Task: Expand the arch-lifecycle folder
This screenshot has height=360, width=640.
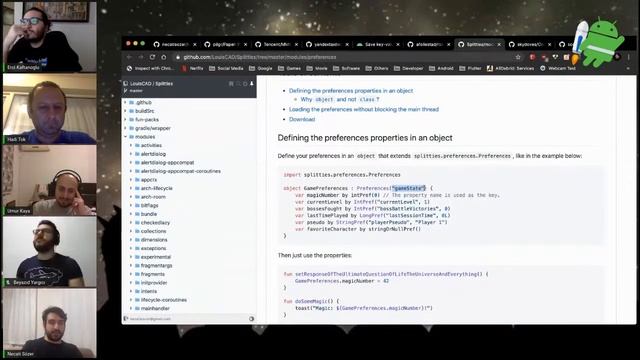Action: coord(131,188)
